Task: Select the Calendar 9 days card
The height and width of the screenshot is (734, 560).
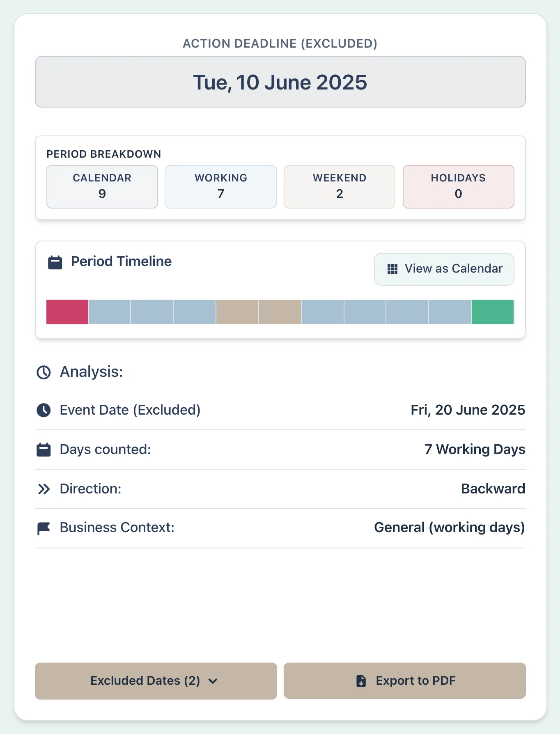Action: point(102,187)
